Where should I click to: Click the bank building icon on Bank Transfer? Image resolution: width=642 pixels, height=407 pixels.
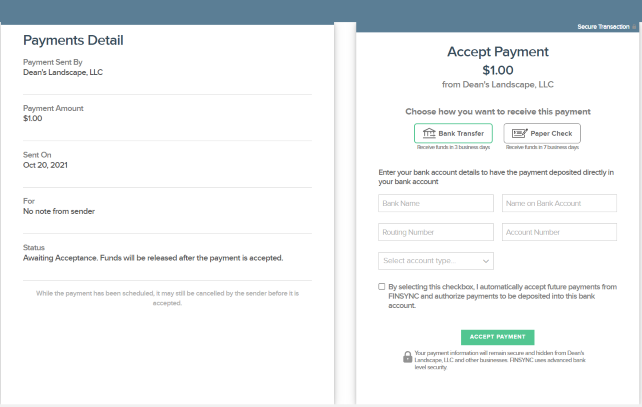coord(429,133)
